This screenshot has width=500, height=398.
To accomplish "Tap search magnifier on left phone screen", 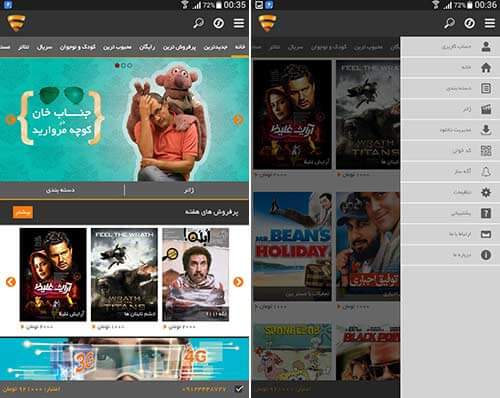I will click(x=199, y=23).
